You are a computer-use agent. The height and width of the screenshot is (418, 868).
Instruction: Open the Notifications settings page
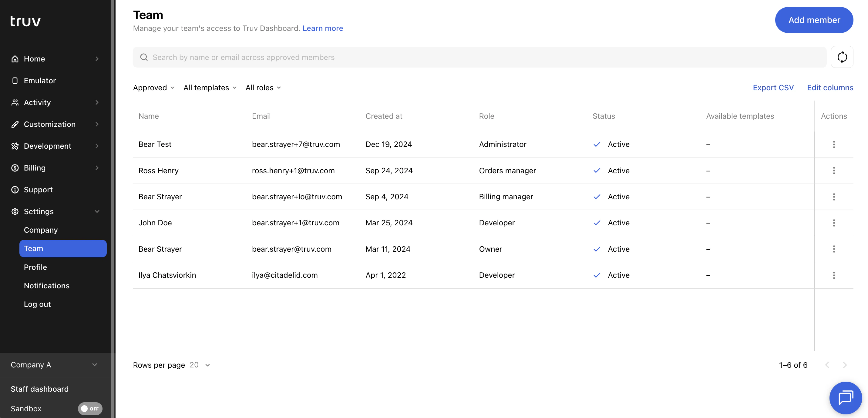tap(46, 285)
